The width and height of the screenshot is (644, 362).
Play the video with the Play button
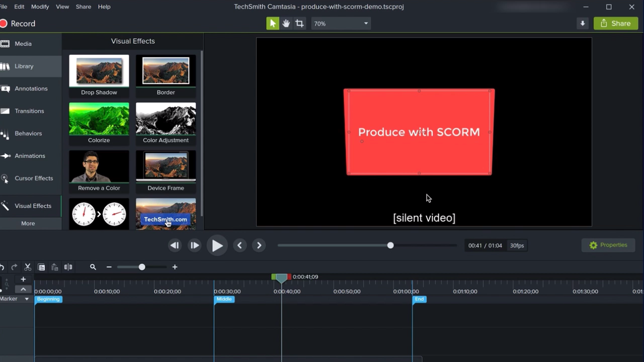click(x=217, y=245)
